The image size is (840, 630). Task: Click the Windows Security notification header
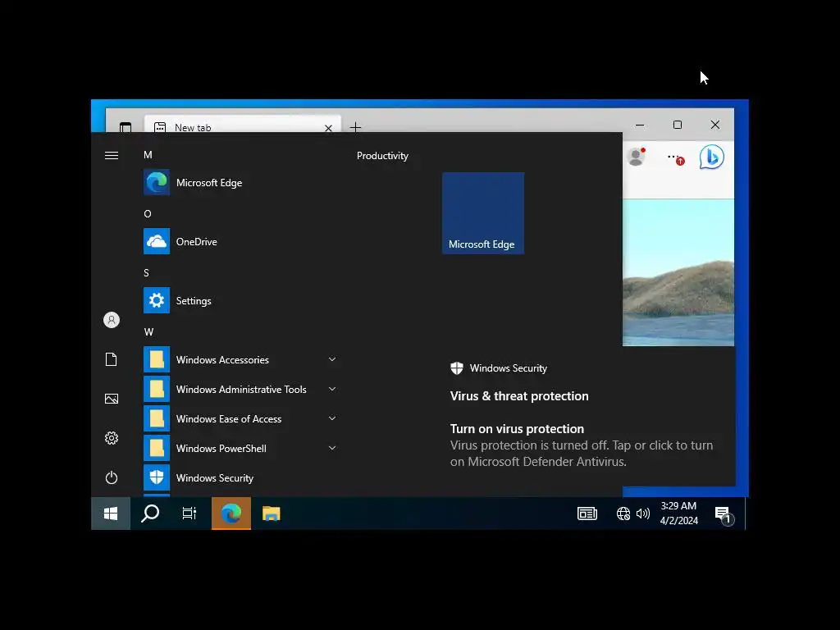(x=499, y=368)
